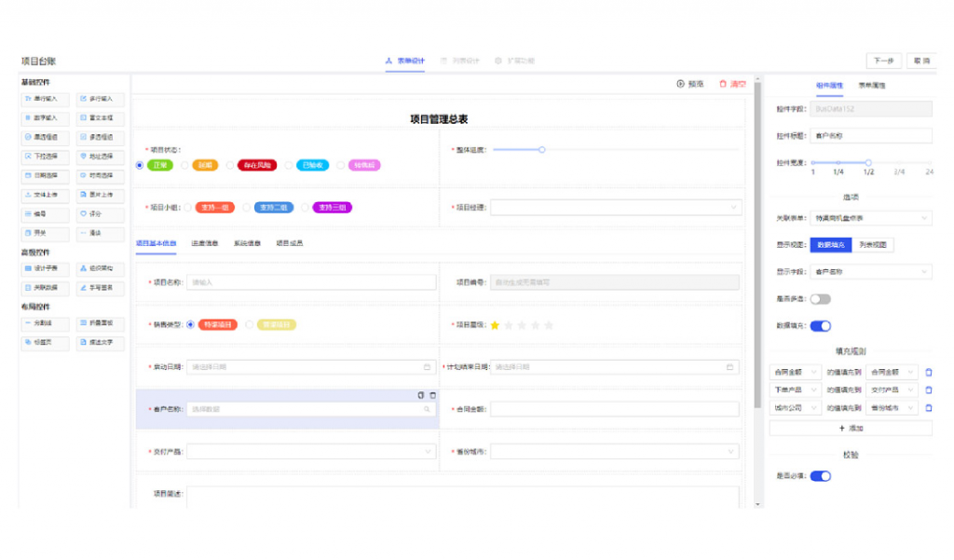Image resolution: width=954 pixels, height=560 pixels.
Task: Choose the 评分 rating control
Action: click(x=100, y=213)
